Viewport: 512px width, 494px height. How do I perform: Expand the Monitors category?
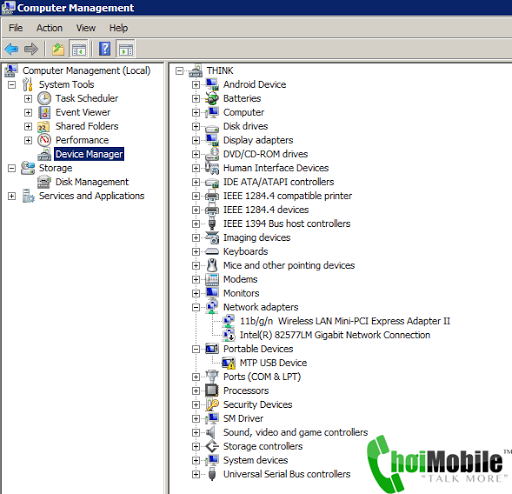(x=196, y=293)
